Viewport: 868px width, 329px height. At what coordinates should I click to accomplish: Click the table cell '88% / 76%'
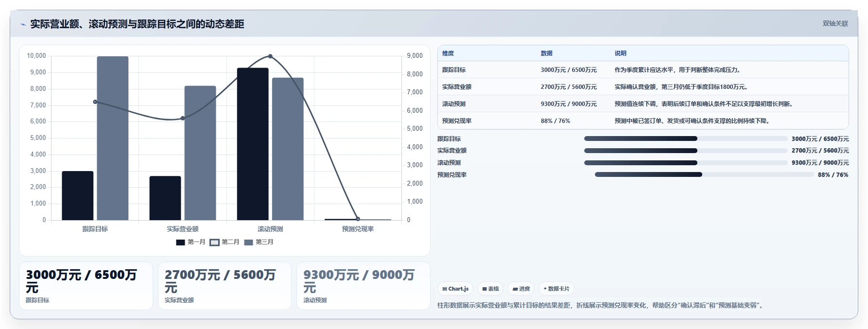(x=556, y=121)
